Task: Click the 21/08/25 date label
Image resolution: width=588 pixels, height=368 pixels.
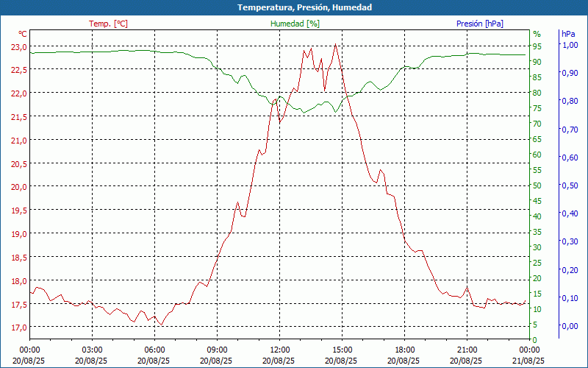Action: [x=528, y=361]
